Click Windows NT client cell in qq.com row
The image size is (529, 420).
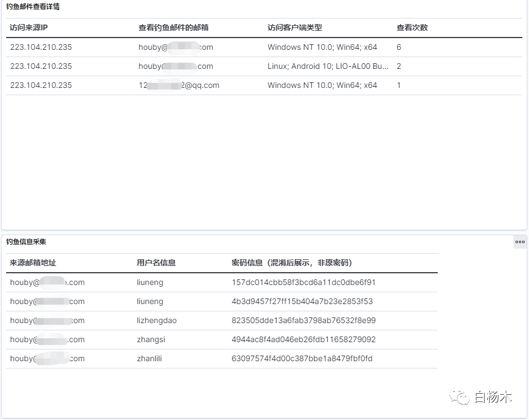(322, 86)
